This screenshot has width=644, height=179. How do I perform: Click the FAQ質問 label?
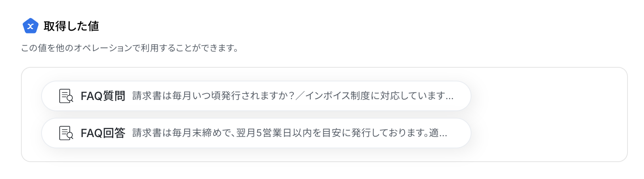[x=103, y=96]
